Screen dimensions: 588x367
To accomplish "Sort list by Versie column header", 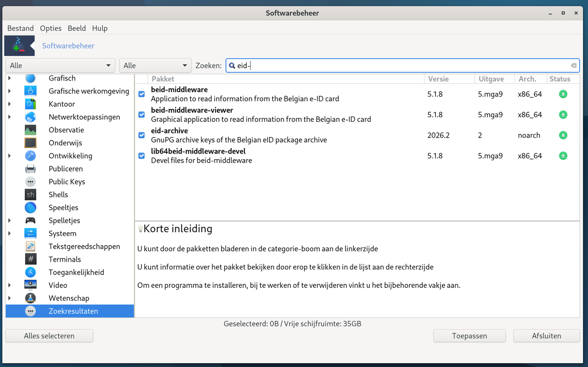I will (449, 79).
